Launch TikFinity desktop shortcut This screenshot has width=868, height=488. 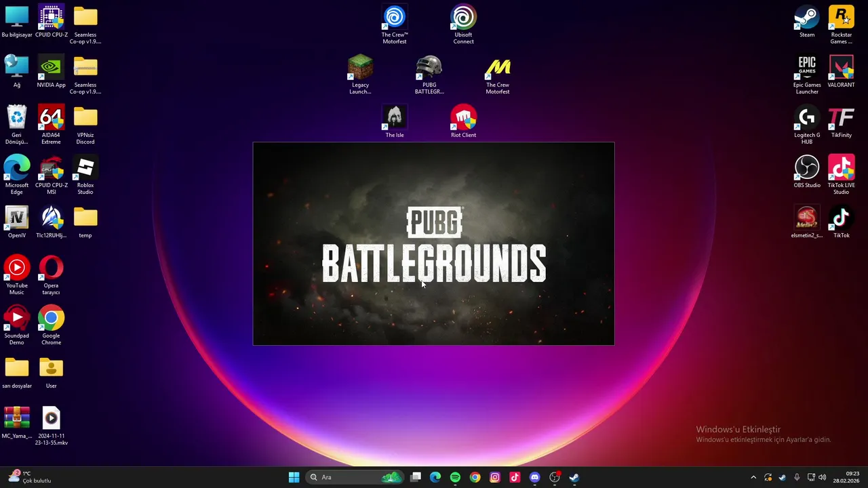coord(842,123)
